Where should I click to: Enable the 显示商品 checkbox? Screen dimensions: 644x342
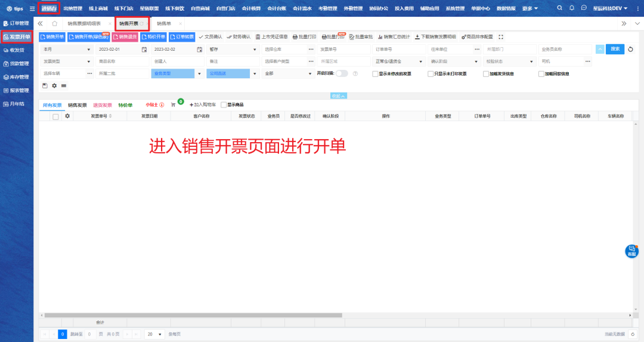pyautogui.click(x=224, y=104)
